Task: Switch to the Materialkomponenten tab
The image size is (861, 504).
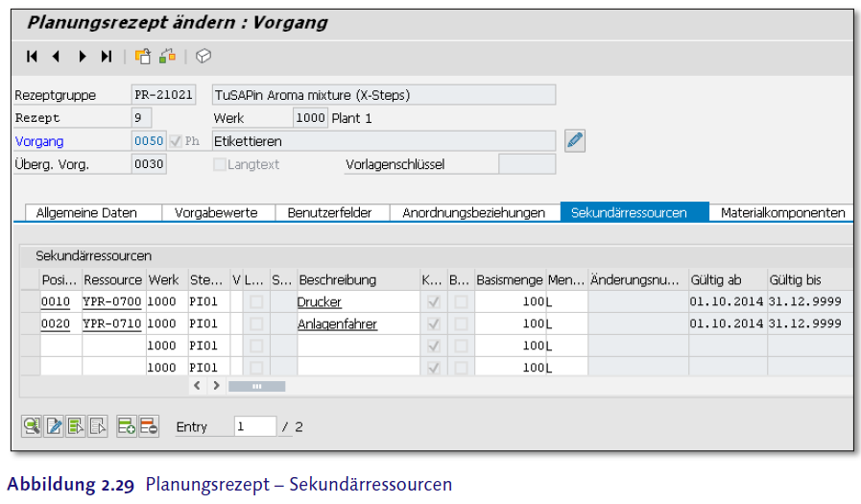Action: 782,213
